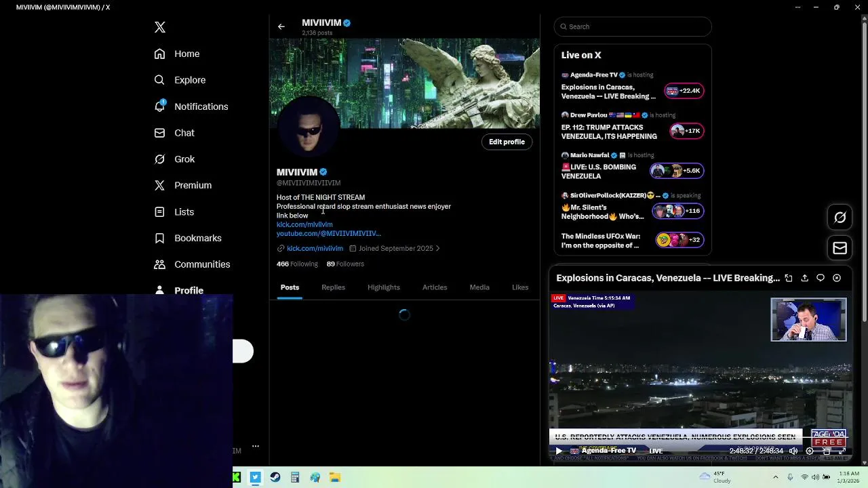The width and height of the screenshot is (868, 488).
Task: Open Lists in the sidebar
Action: [174, 212]
